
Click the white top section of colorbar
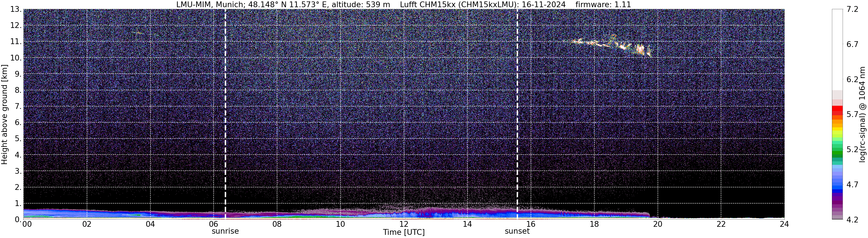[837, 50]
